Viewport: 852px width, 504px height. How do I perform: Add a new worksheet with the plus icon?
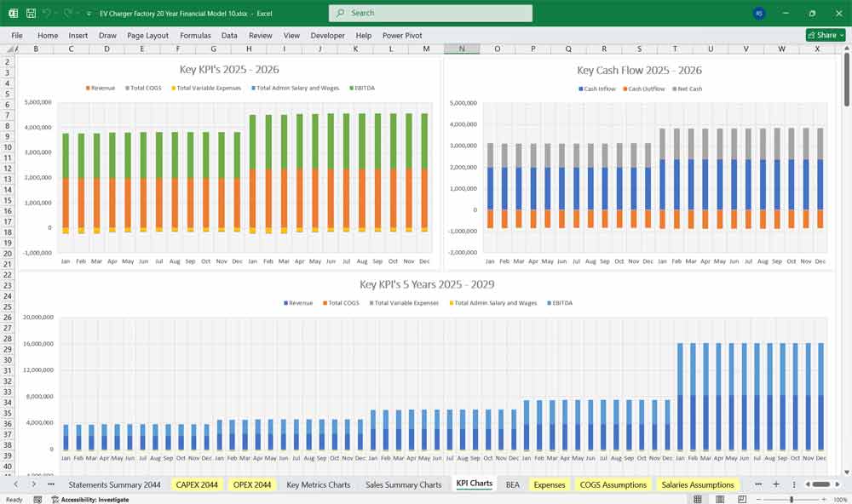pyautogui.click(x=776, y=484)
